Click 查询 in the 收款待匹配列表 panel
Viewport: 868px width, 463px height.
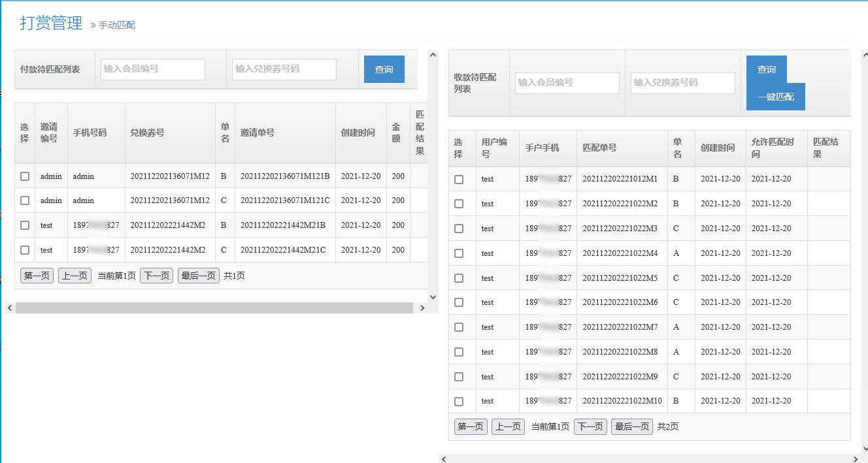click(x=766, y=69)
